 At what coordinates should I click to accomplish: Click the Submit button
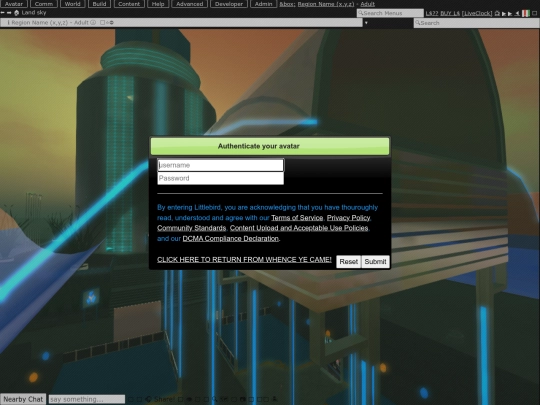[375, 262]
